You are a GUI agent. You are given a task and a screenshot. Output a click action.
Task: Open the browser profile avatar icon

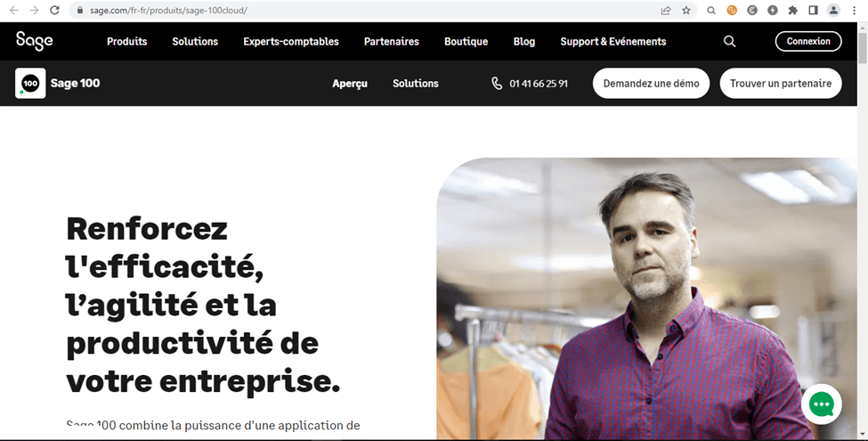tap(833, 10)
